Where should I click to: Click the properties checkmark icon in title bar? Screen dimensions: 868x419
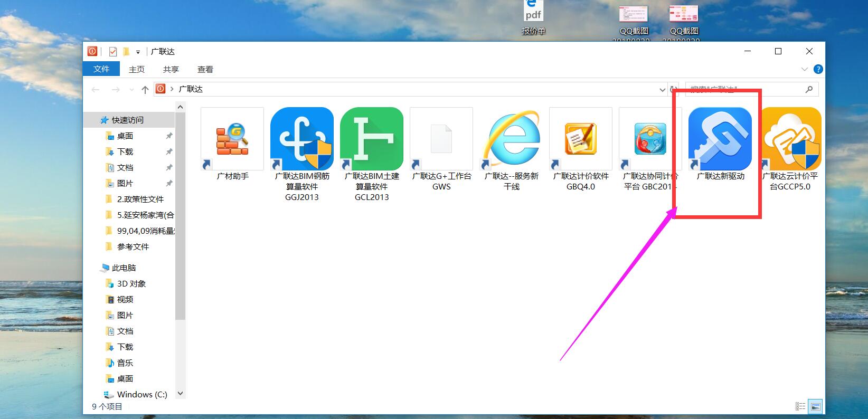113,51
